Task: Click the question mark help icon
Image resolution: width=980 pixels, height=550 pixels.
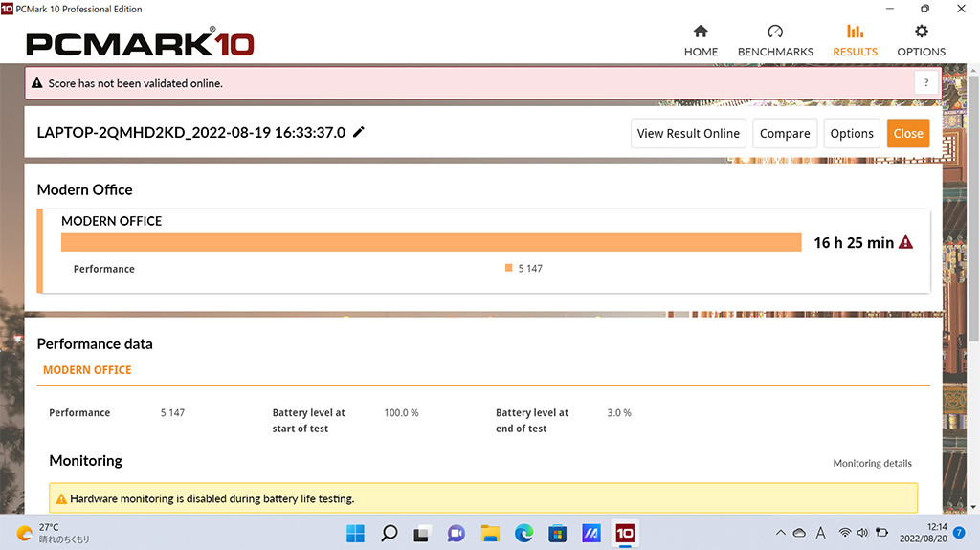Action: point(925,82)
